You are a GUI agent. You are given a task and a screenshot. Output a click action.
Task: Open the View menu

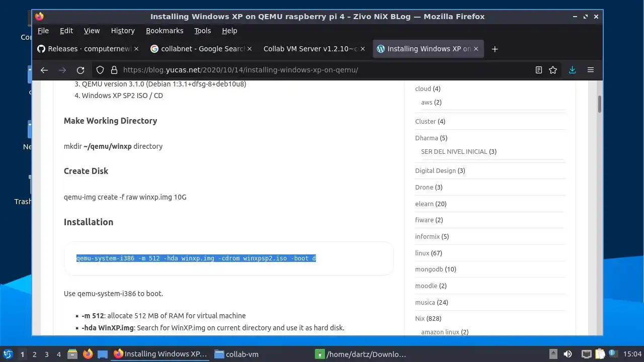(92, 31)
